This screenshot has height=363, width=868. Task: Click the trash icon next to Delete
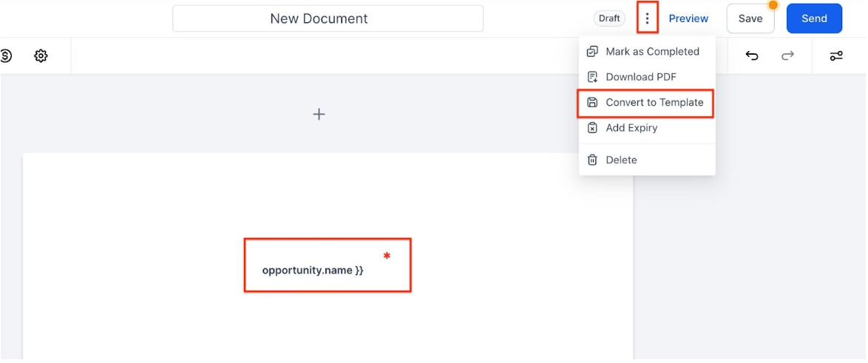click(592, 160)
